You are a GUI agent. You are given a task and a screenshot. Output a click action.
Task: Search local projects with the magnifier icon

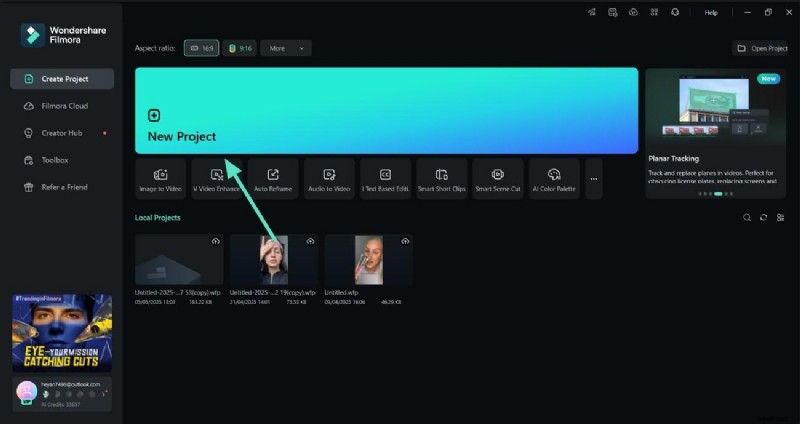coord(746,217)
